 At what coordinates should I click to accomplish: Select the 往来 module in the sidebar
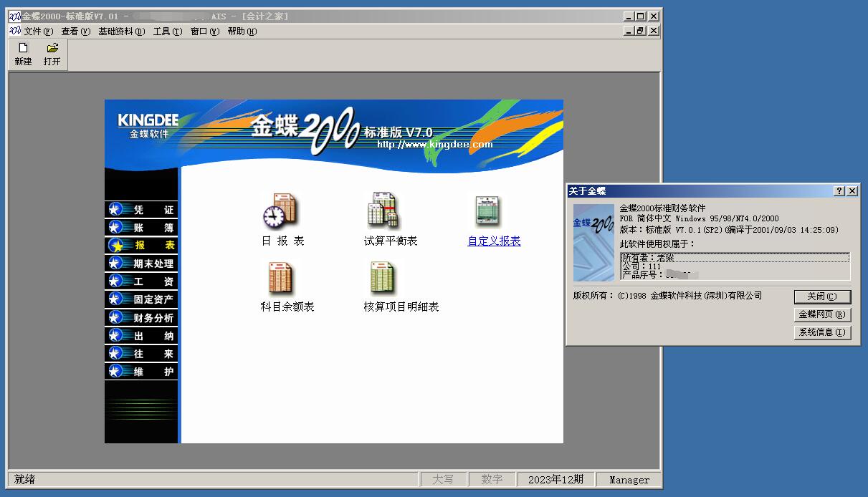141,354
